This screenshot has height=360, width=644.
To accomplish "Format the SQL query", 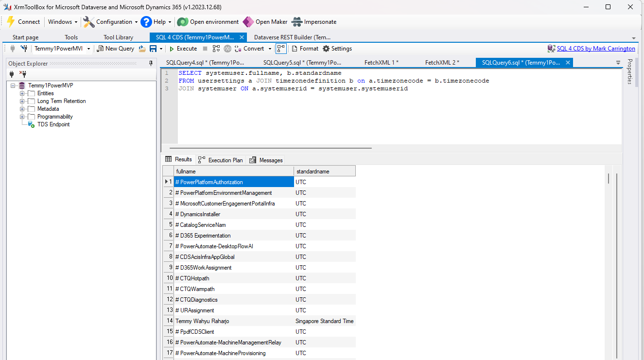I will pos(305,49).
